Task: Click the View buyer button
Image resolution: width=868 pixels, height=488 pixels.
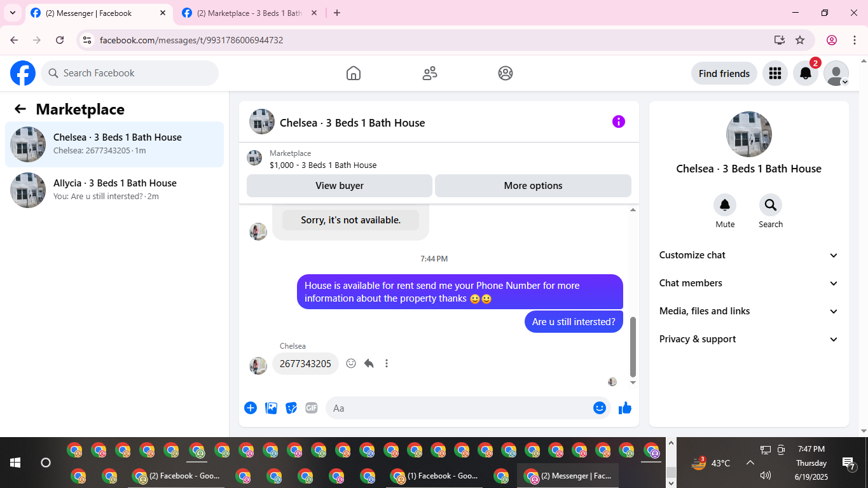Action: point(340,186)
